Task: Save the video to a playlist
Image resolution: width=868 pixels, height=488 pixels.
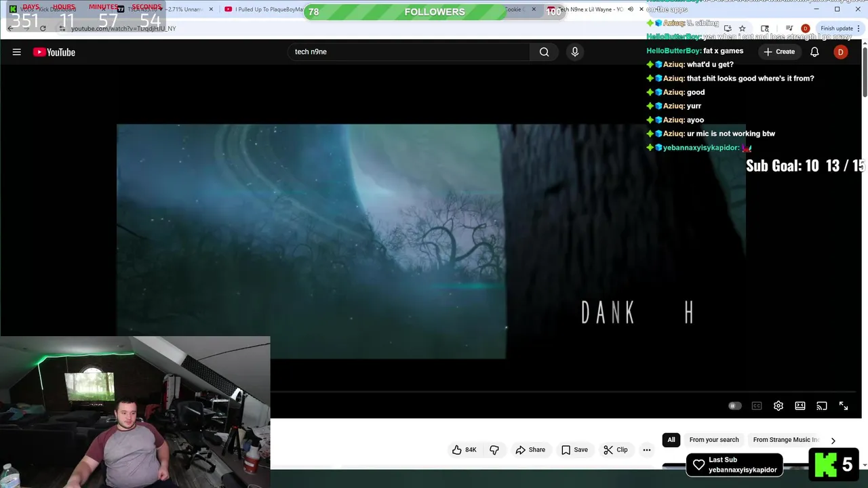Action: coord(574,449)
